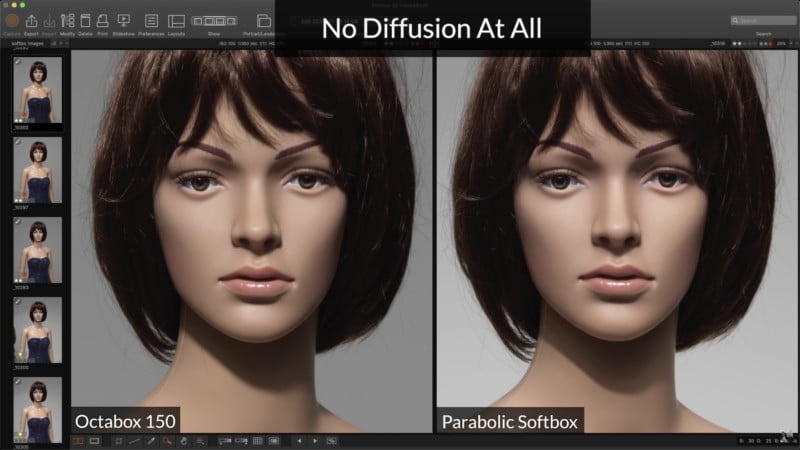Click the Print icon
Image resolution: width=800 pixels, height=450 pixels.
click(103, 20)
